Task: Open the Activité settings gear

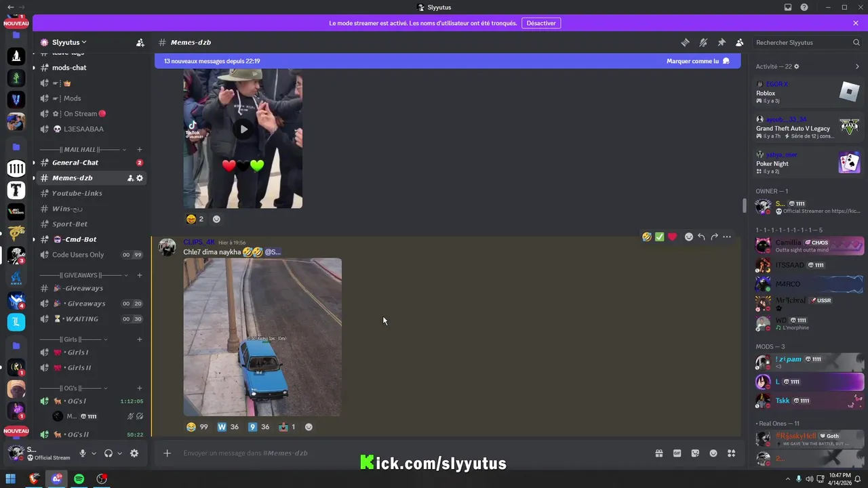Action: coord(797,66)
